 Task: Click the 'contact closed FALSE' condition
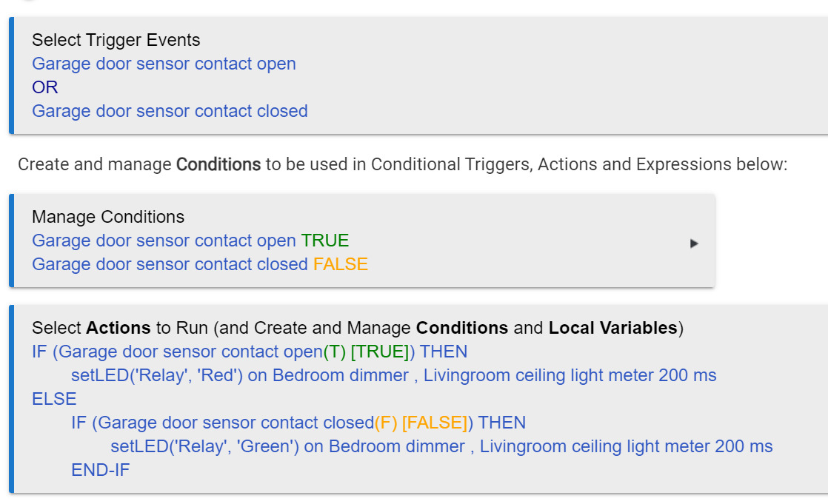point(200,264)
